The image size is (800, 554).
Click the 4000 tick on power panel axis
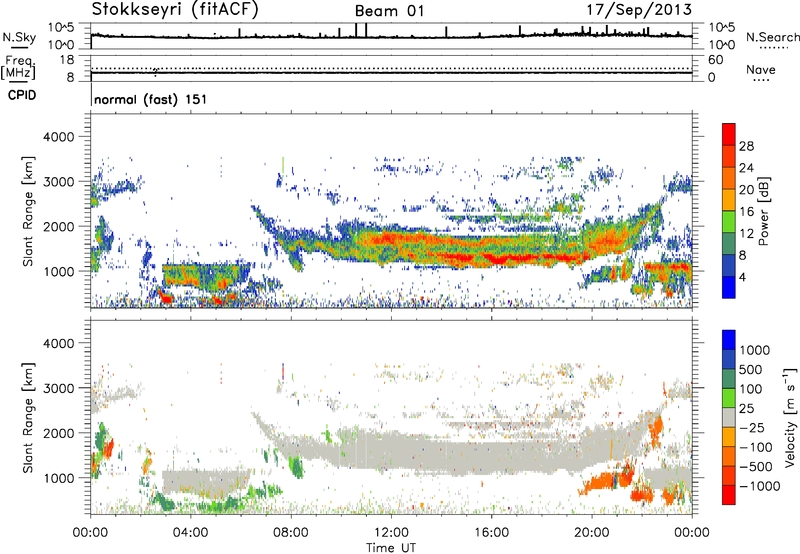[59, 137]
